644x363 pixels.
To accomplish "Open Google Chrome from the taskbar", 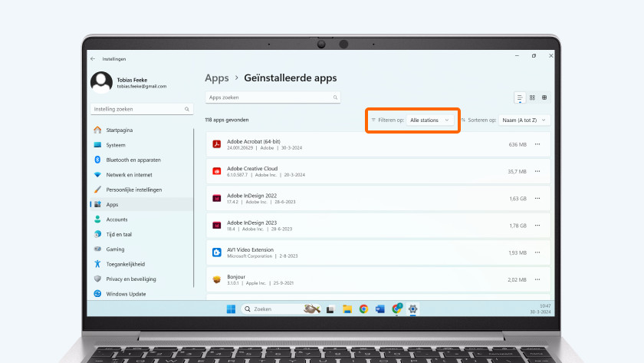I will point(363,309).
